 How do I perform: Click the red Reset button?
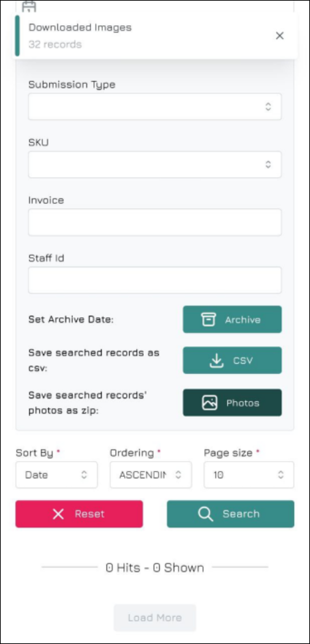click(x=79, y=514)
